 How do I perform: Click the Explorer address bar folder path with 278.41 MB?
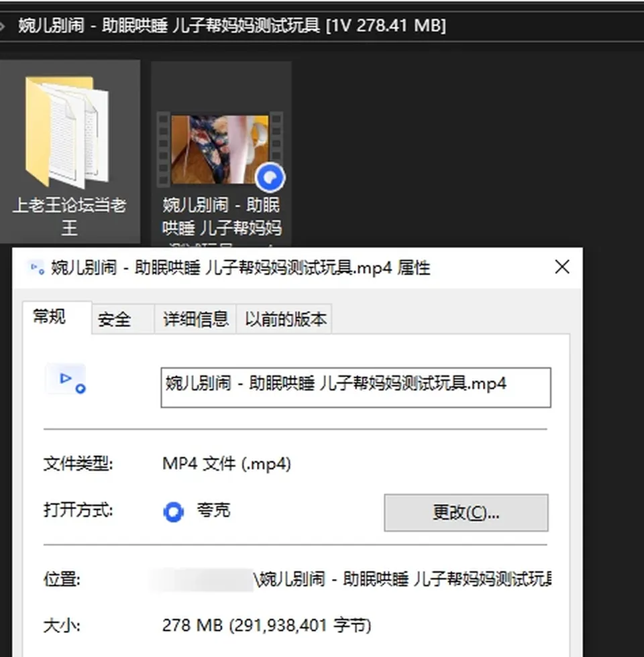coord(232,26)
